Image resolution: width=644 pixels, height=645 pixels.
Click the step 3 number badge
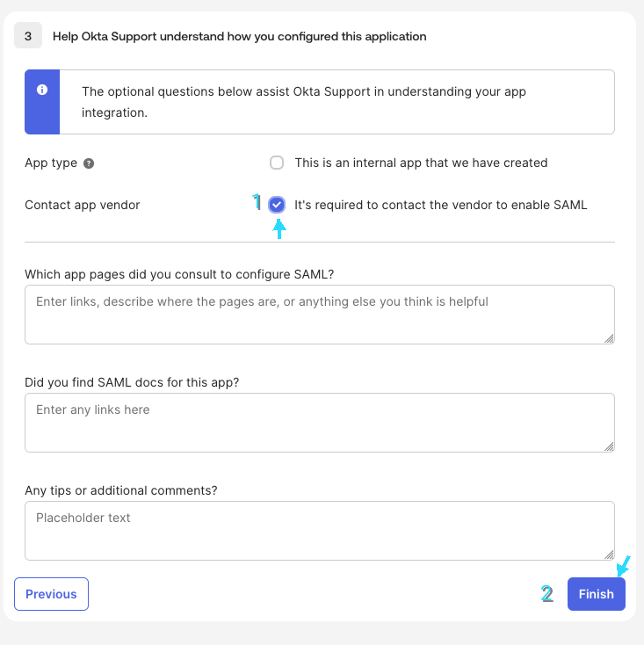[x=28, y=36]
